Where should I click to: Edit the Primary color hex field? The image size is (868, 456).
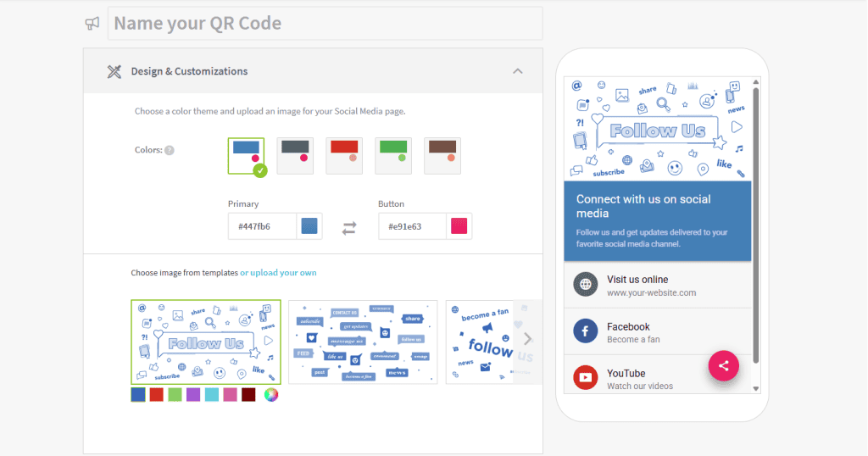263,226
